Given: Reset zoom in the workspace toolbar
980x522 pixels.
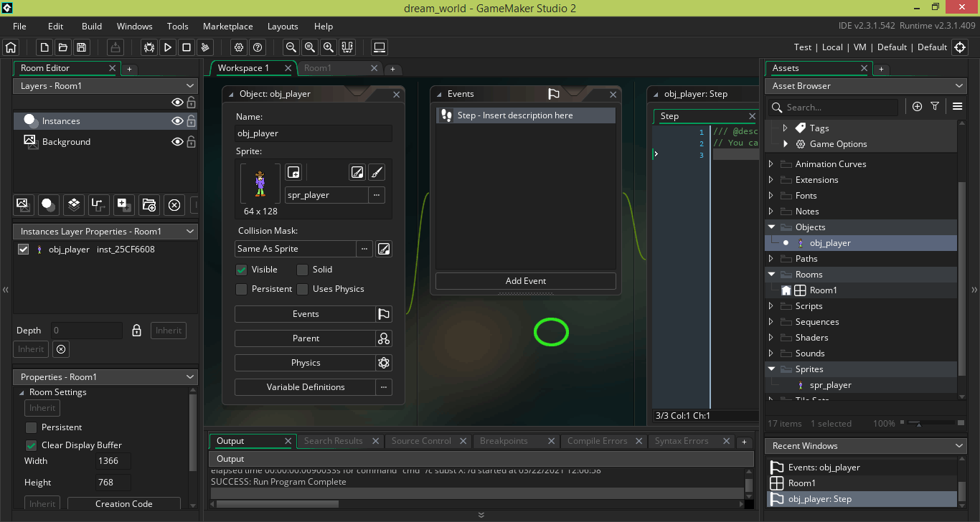Looking at the screenshot, I should [310, 47].
